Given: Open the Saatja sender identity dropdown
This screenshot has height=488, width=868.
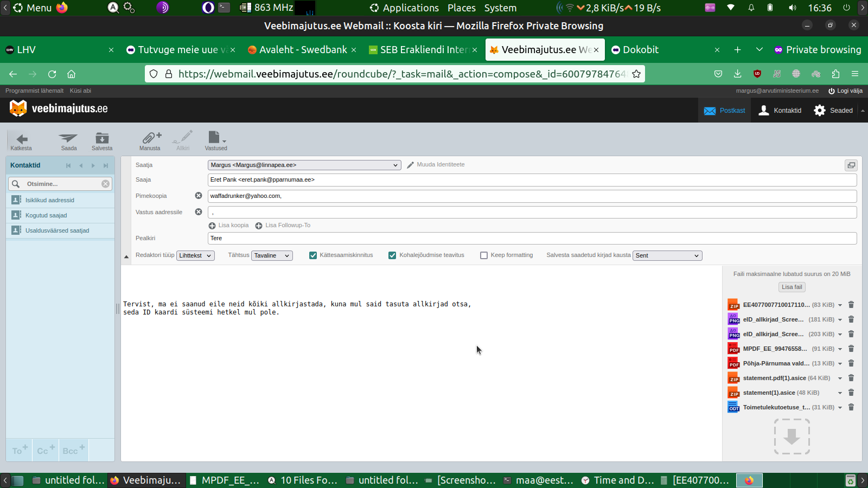Looking at the screenshot, I should [304, 165].
